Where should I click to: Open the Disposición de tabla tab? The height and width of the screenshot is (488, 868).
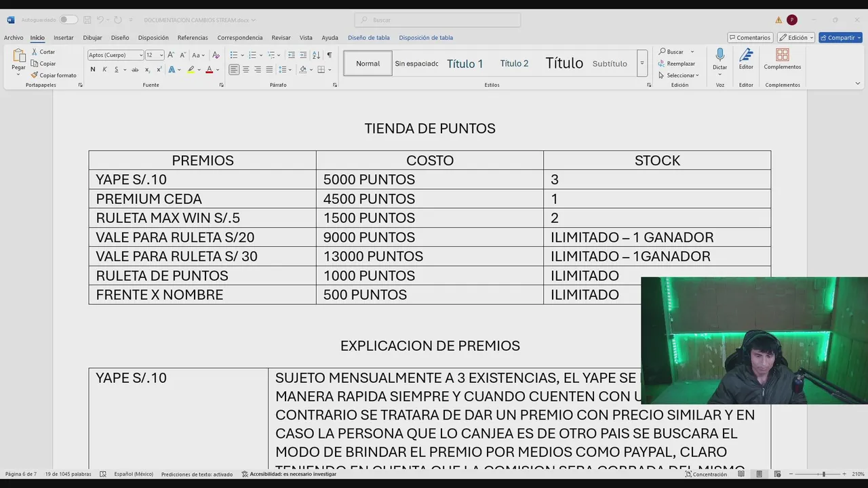426,38
